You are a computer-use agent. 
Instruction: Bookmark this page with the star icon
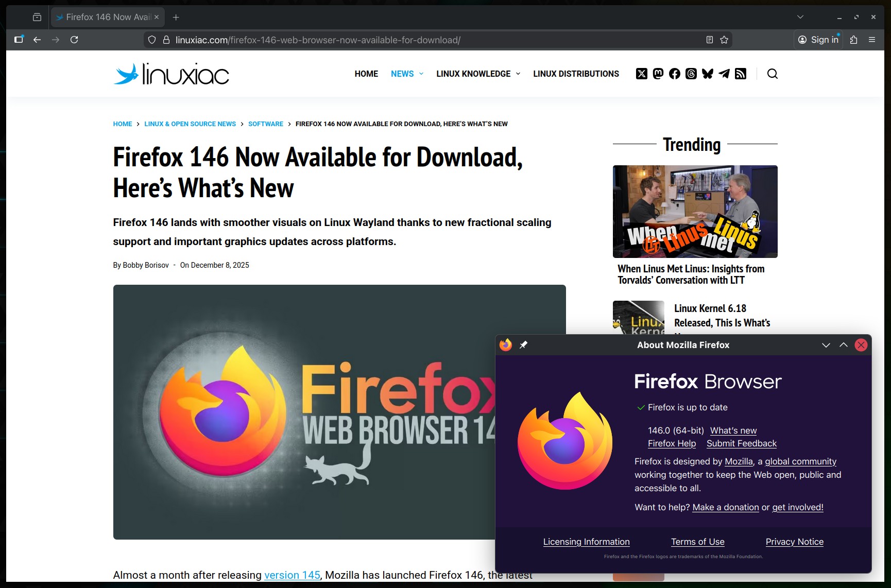(x=724, y=40)
